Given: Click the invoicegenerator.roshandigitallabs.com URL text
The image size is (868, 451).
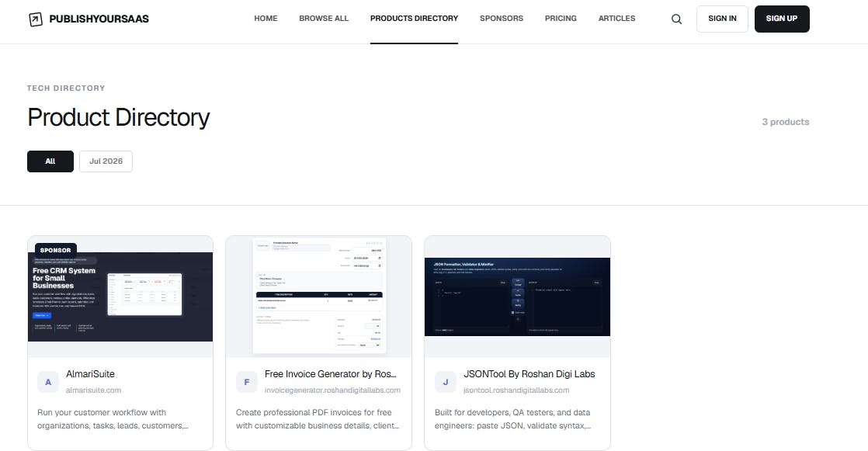Looking at the screenshot, I should tap(332, 390).
